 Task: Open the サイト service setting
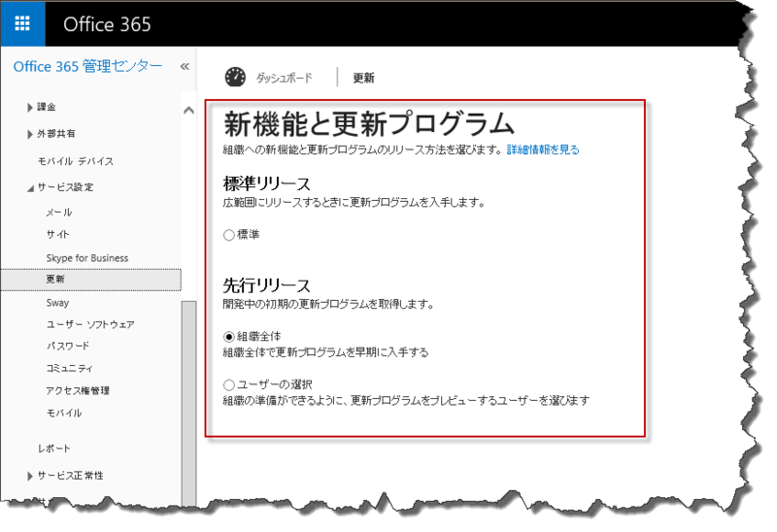(x=57, y=234)
